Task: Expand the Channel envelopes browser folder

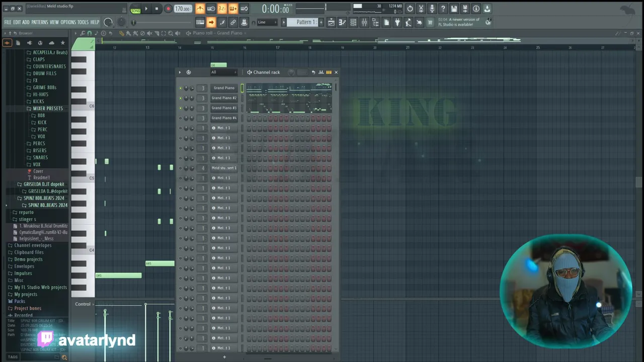Action: coord(33,245)
